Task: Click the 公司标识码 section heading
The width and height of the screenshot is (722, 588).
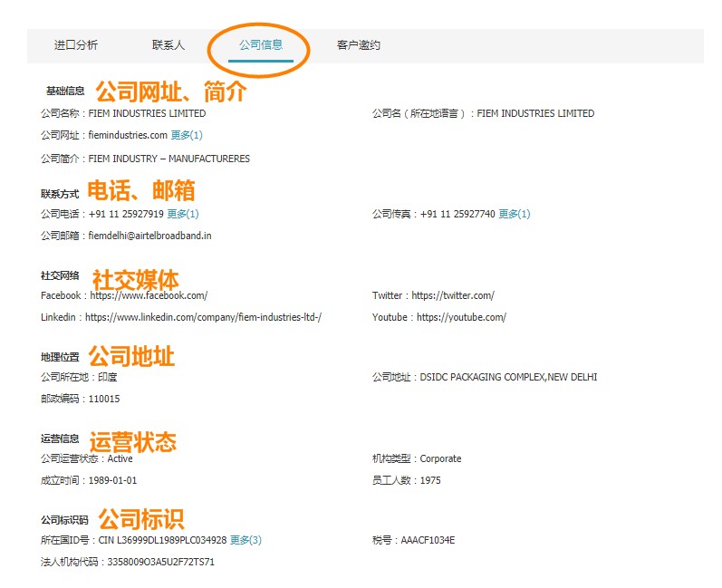Action: tap(64, 520)
